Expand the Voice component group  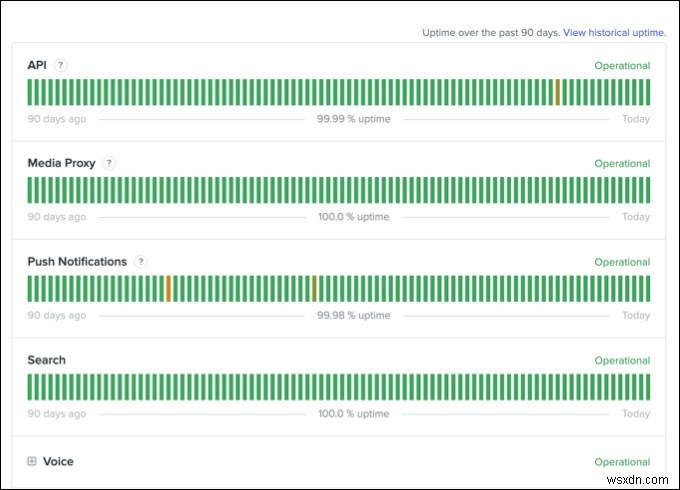coord(32,461)
